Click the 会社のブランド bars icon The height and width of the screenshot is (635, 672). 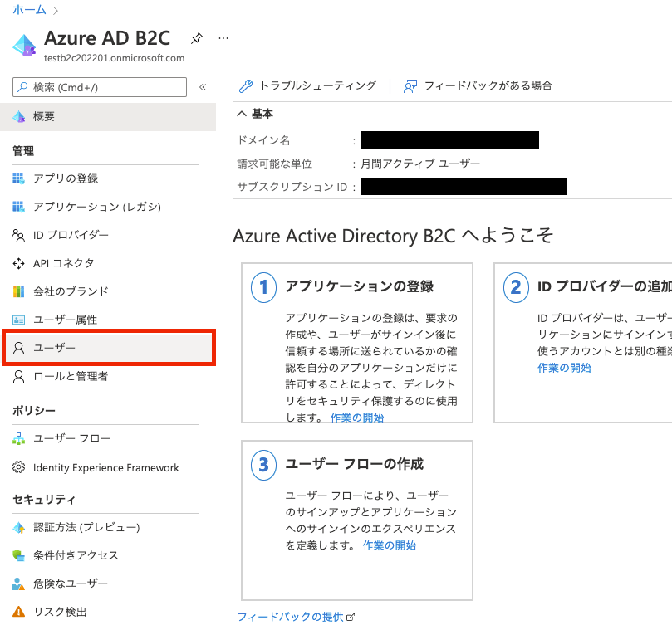click(x=18, y=291)
